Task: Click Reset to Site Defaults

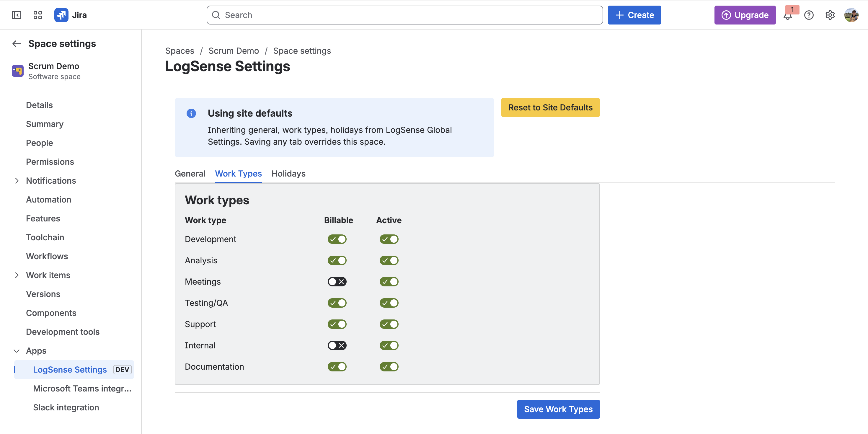Action: coord(550,107)
